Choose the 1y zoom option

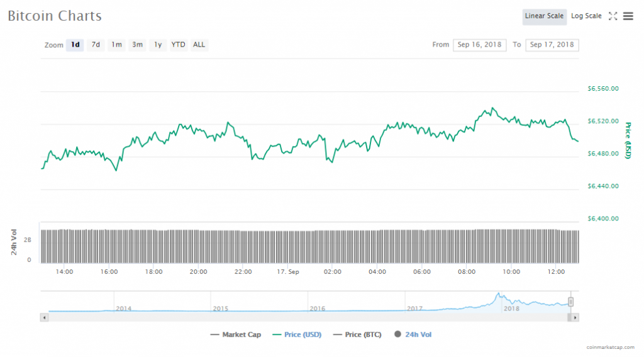click(158, 45)
